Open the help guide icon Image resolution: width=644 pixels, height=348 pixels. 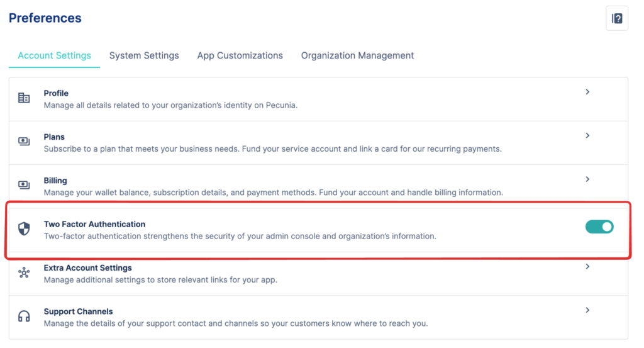coord(616,18)
